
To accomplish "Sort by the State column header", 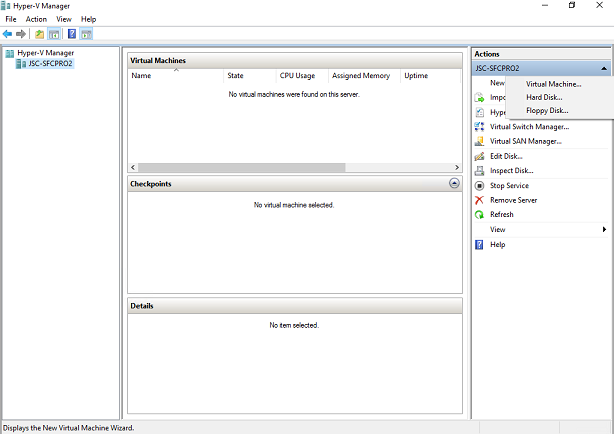I will click(250, 76).
